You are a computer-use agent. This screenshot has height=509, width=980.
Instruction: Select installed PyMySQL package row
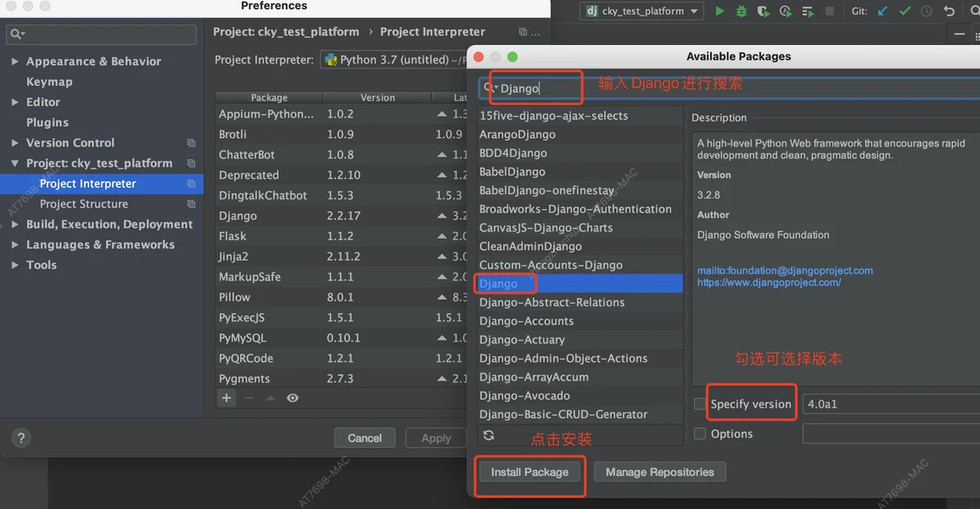click(x=341, y=338)
